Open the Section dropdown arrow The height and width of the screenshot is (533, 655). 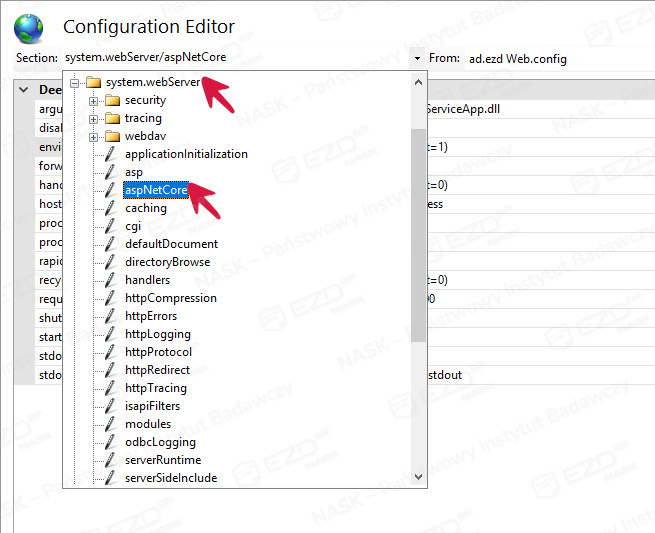click(x=417, y=58)
